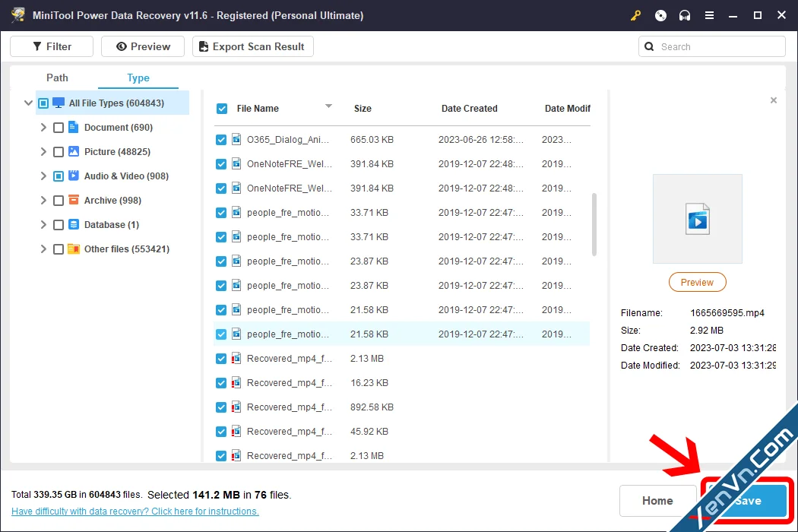Toggle the Audio & Video category checkbox
The image size is (798, 532).
point(59,176)
